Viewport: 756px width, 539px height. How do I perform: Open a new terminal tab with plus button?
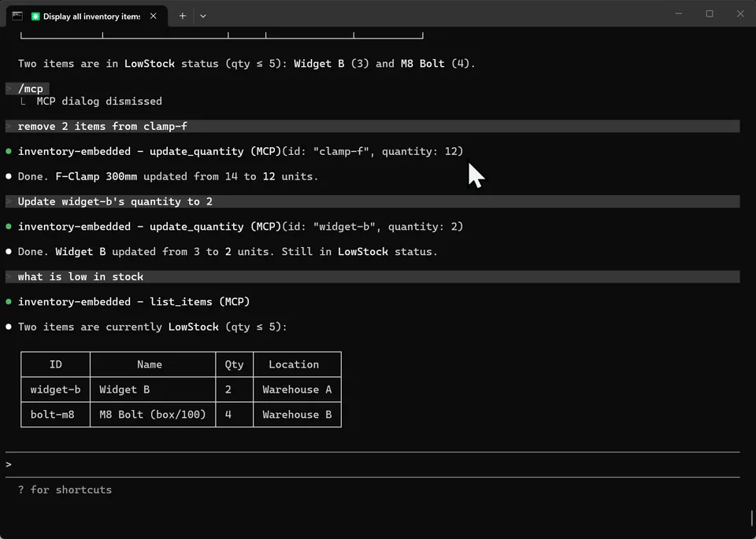[x=182, y=16]
